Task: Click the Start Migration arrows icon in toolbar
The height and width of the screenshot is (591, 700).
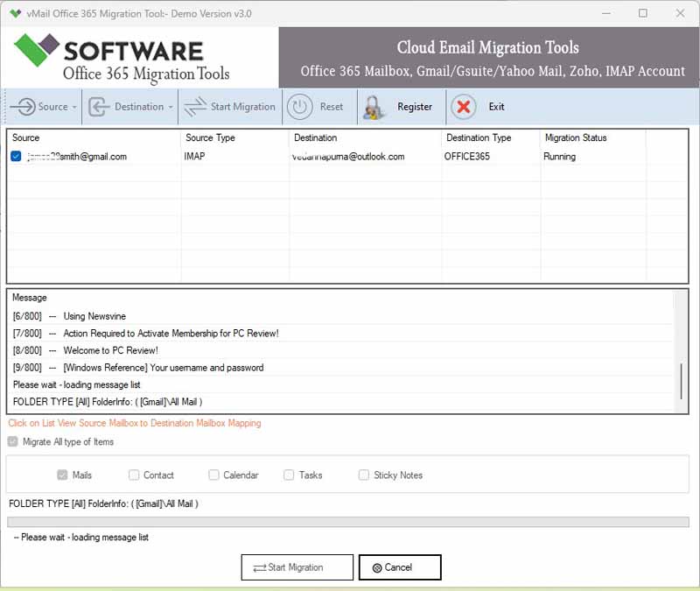Action: (195, 107)
